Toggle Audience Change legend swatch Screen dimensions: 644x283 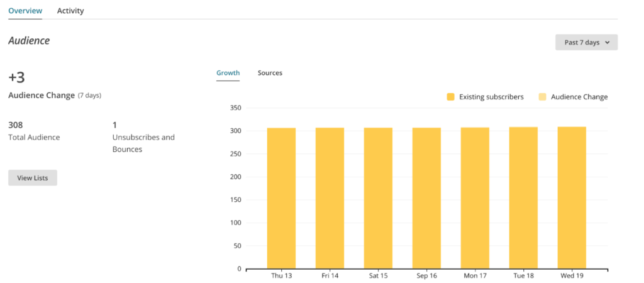coord(543,97)
